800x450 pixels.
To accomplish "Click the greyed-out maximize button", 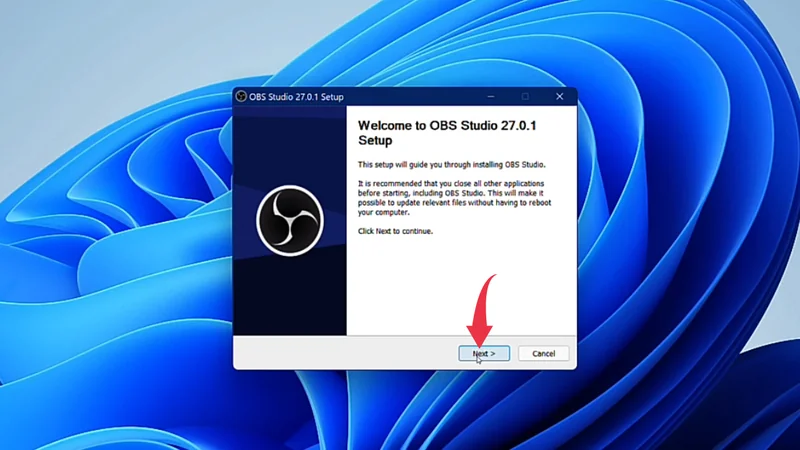I will 525,96.
